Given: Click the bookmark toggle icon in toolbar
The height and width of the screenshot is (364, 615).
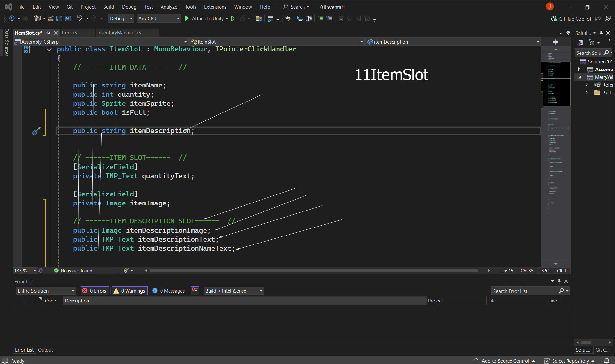Looking at the screenshot, I should [341, 19].
